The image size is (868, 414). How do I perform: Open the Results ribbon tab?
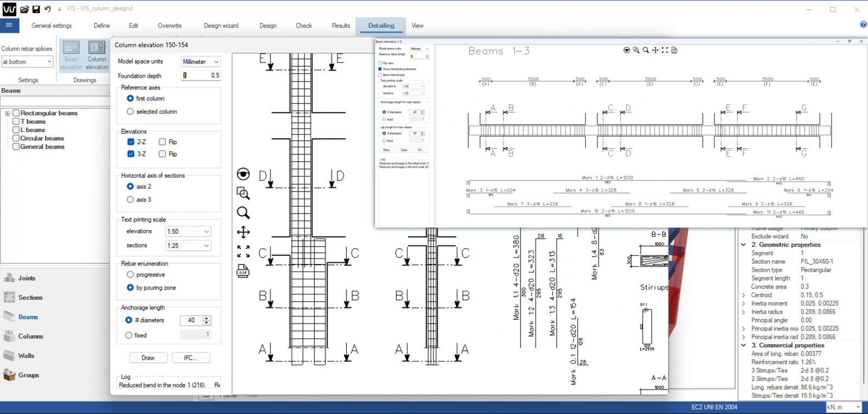click(x=341, y=25)
